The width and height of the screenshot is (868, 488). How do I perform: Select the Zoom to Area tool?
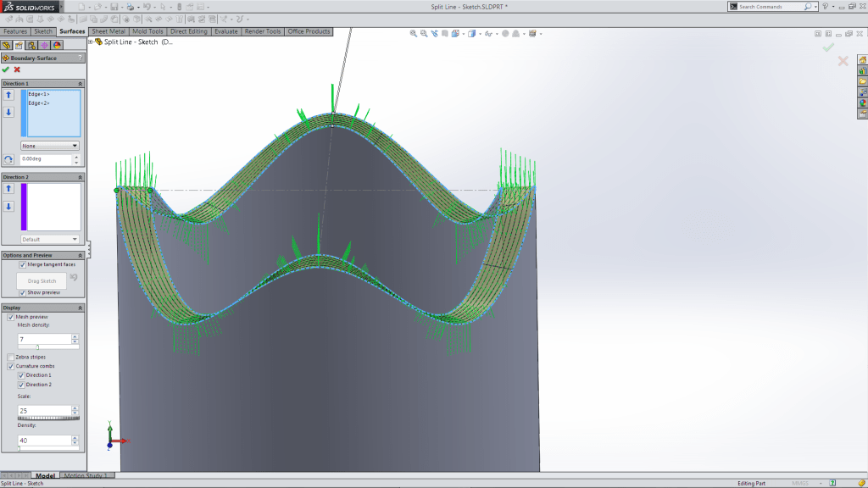click(423, 33)
